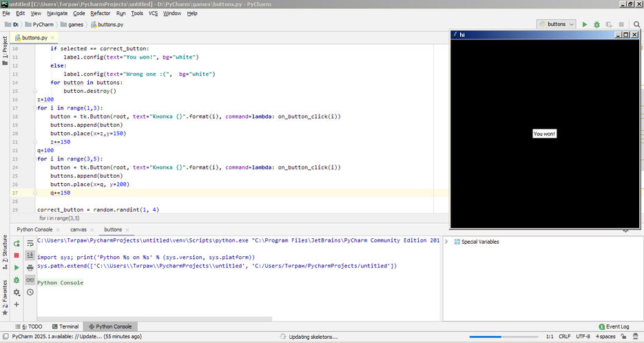The width and height of the screenshot is (644, 343).
Task: Collapse the for loop fold marker on line 17
Action: tap(35, 108)
